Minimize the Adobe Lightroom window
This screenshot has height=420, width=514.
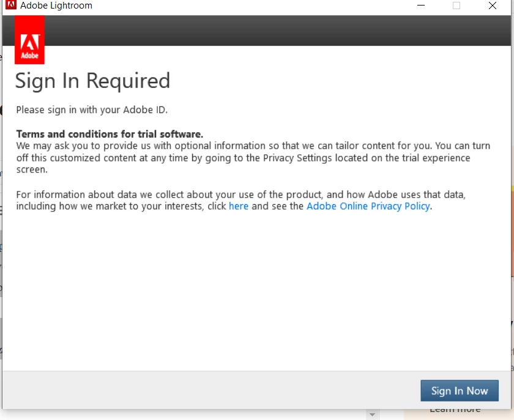click(421, 6)
